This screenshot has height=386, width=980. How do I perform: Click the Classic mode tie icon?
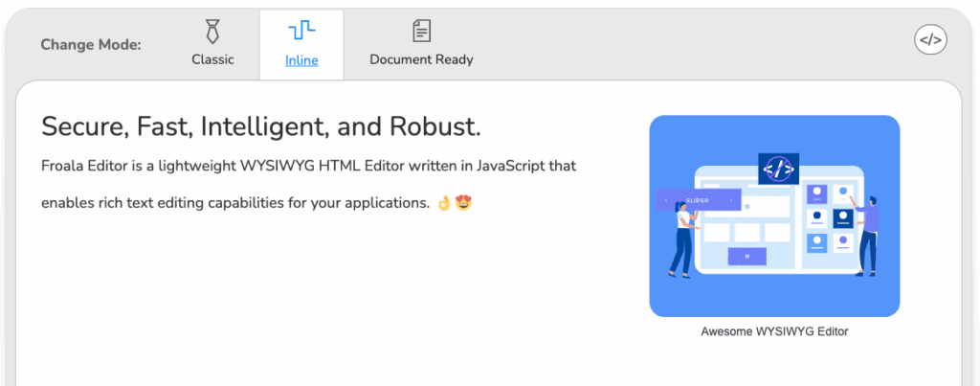[212, 32]
